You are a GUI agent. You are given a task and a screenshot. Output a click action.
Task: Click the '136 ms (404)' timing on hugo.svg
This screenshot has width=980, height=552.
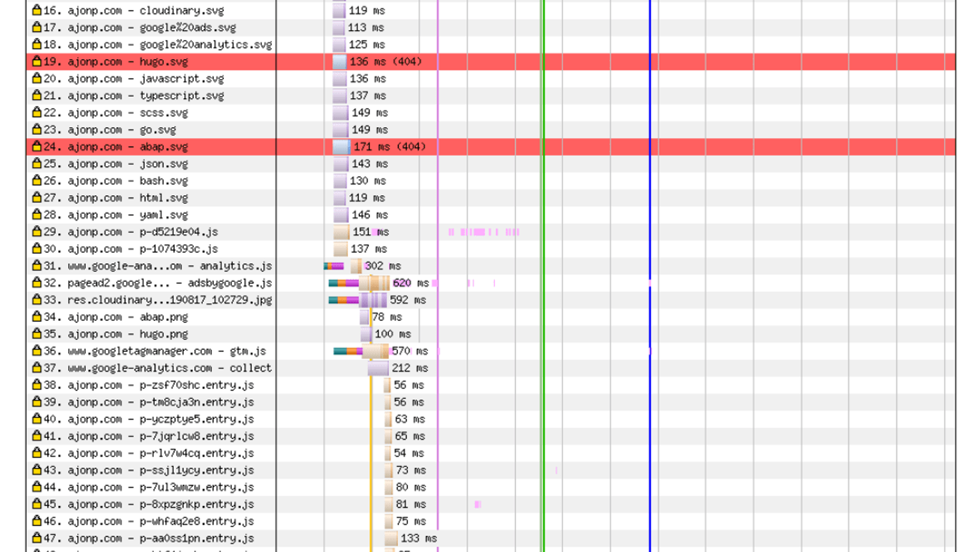click(386, 61)
